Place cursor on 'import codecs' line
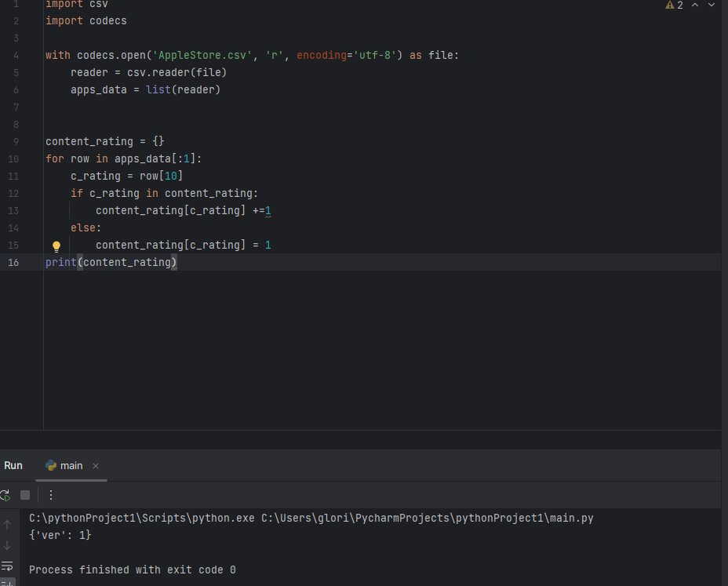 86,21
